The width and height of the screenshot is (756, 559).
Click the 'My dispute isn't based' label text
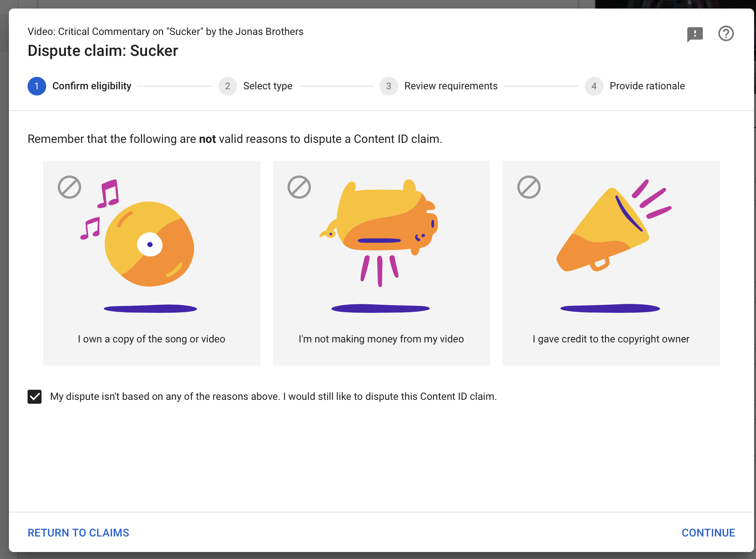(x=273, y=396)
